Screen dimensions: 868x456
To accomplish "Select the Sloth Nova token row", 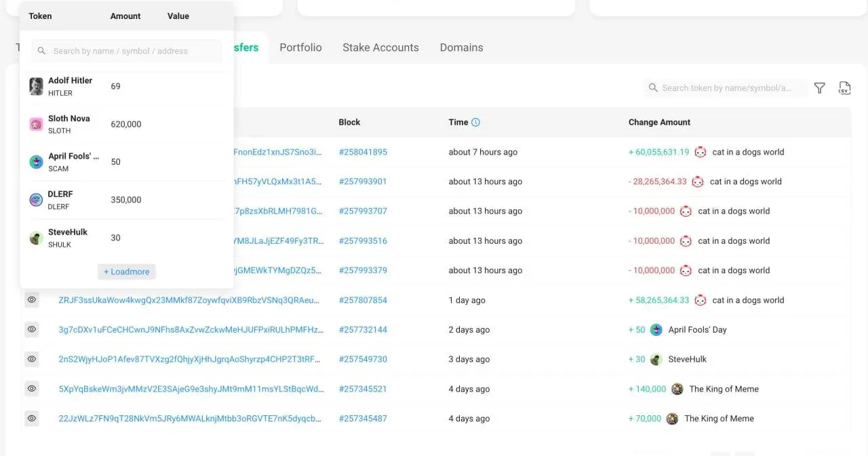I will [x=127, y=124].
